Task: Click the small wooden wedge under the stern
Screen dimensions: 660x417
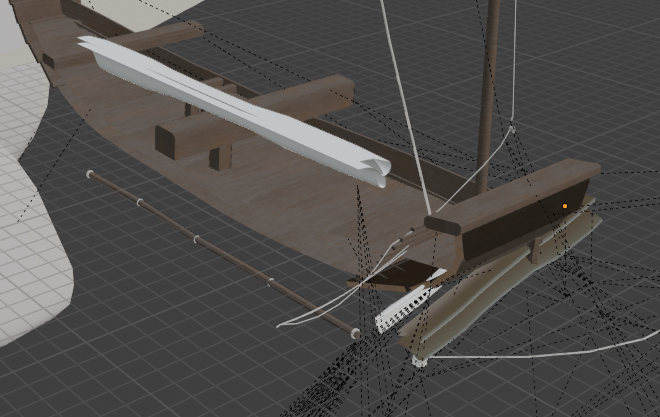Action: [400, 275]
